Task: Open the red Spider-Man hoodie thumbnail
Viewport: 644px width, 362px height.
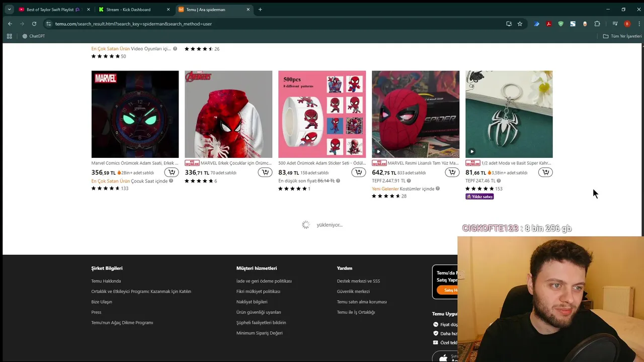Action: click(228, 114)
